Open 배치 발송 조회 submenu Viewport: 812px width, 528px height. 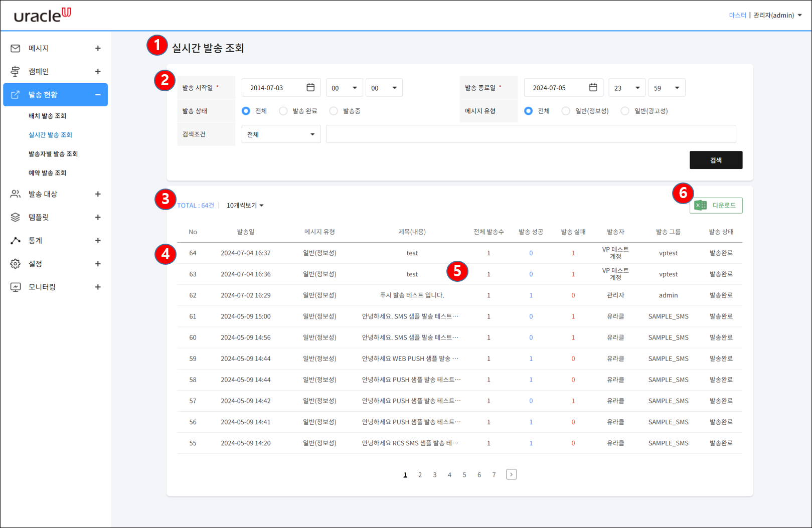[x=47, y=116]
